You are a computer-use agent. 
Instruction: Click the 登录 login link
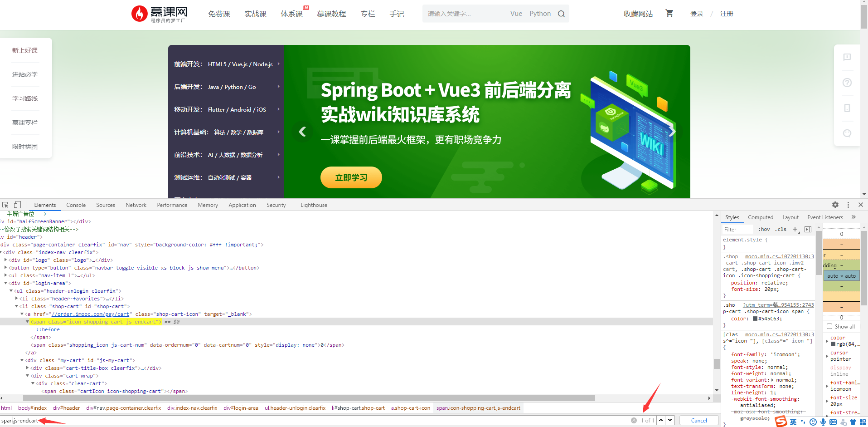point(697,14)
